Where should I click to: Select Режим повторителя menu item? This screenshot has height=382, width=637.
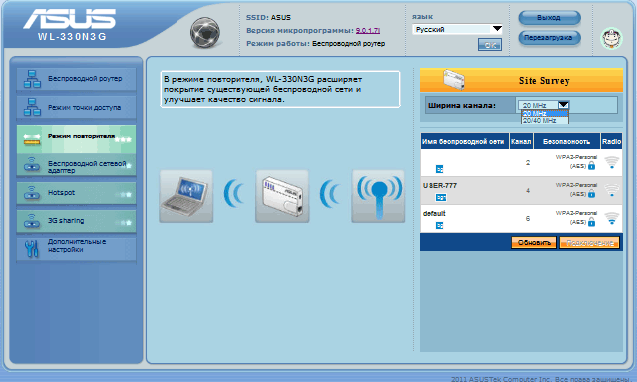point(76,139)
